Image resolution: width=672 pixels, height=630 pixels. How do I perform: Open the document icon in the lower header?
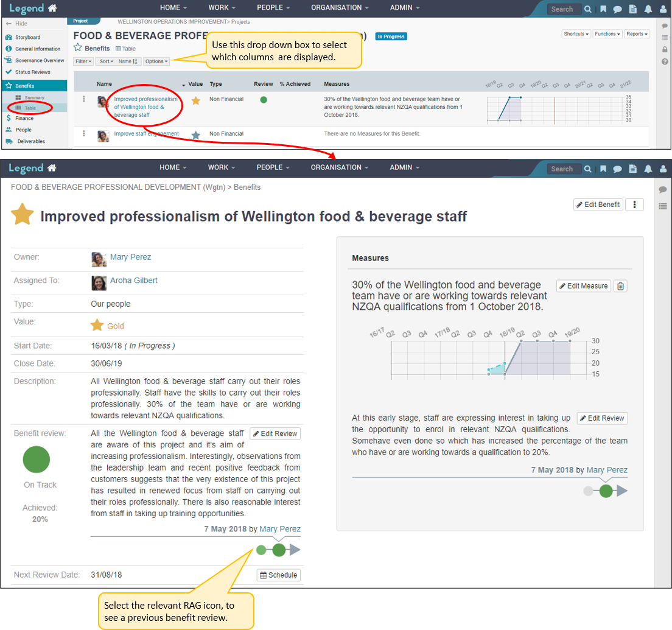click(x=632, y=169)
